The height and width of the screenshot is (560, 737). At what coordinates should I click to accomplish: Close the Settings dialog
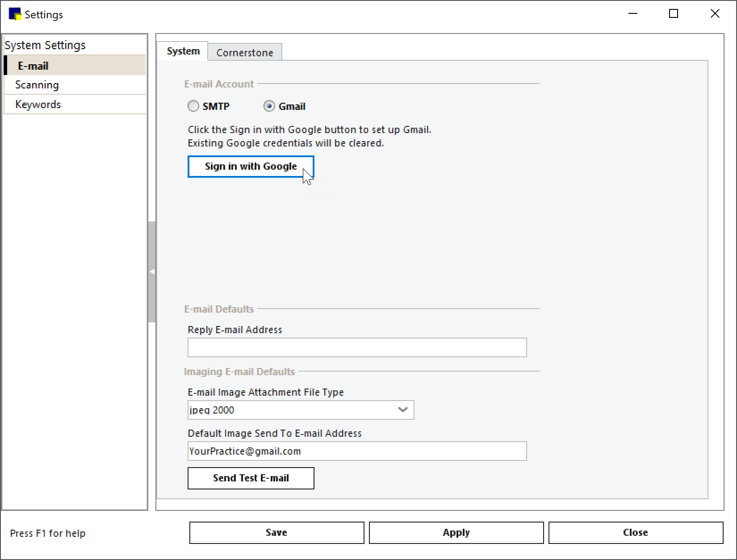635,532
